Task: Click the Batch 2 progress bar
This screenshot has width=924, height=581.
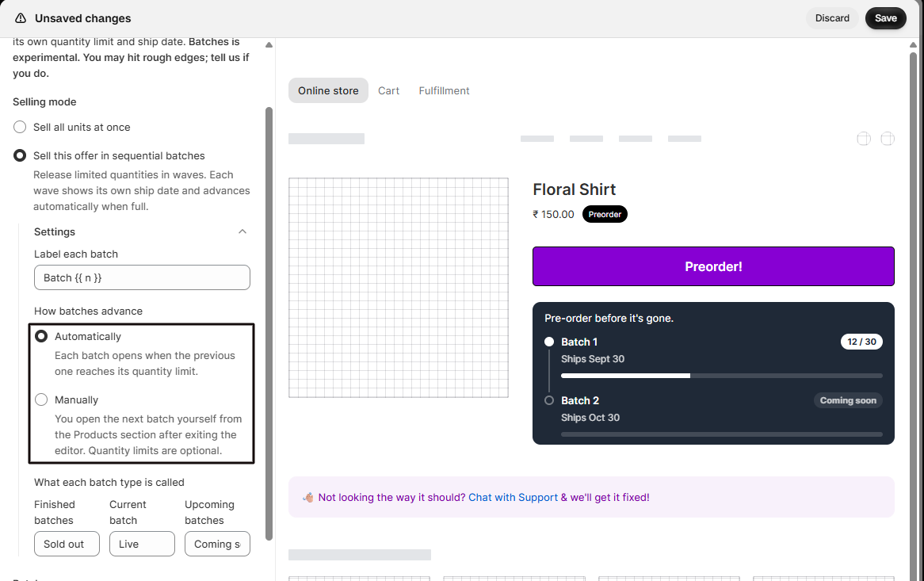Action: coord(722,434)
